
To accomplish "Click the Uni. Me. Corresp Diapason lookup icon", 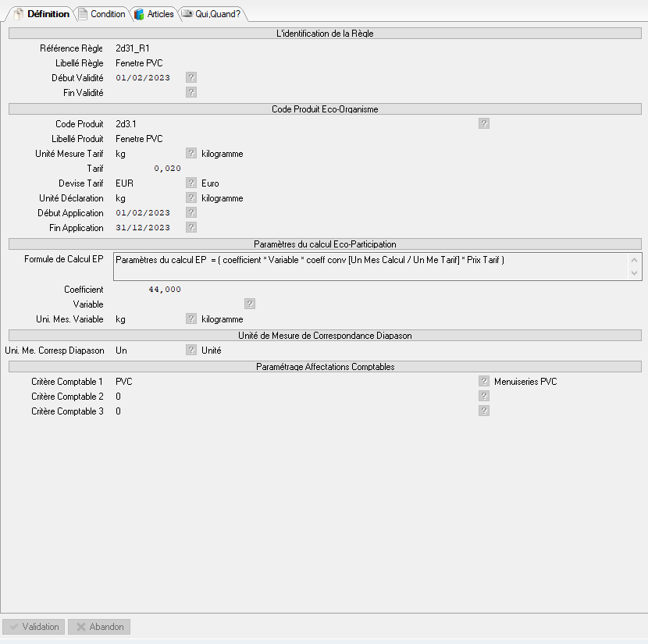I will click(x=191, y=350).
